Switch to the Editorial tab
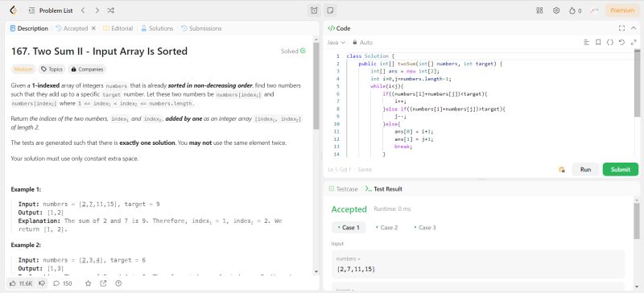 tap(118, 28)
